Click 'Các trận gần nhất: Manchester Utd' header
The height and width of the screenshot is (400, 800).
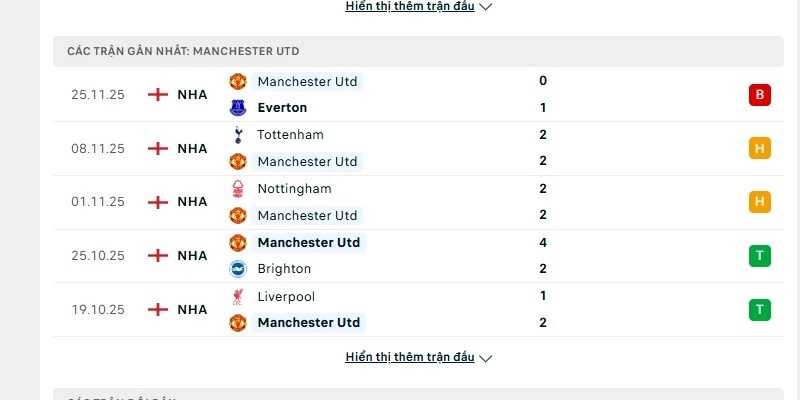point(183,51)
